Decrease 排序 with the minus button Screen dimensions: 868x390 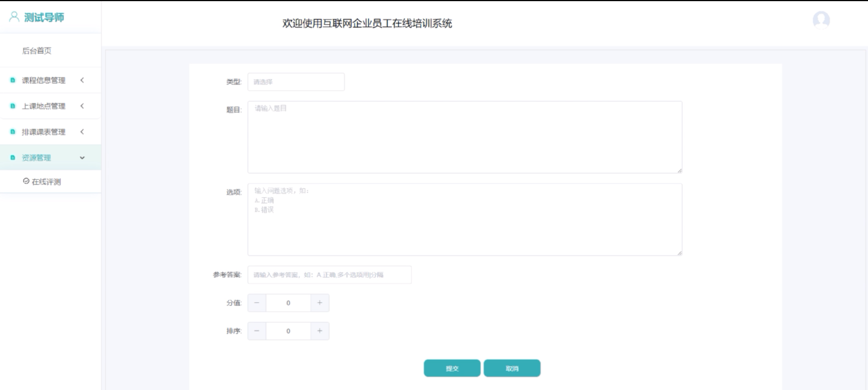257,331
